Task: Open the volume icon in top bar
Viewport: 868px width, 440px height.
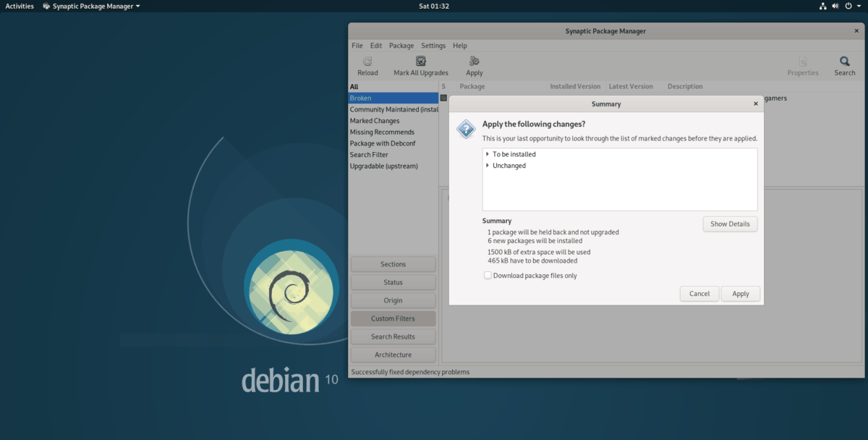Action: [x=835, y=6]
